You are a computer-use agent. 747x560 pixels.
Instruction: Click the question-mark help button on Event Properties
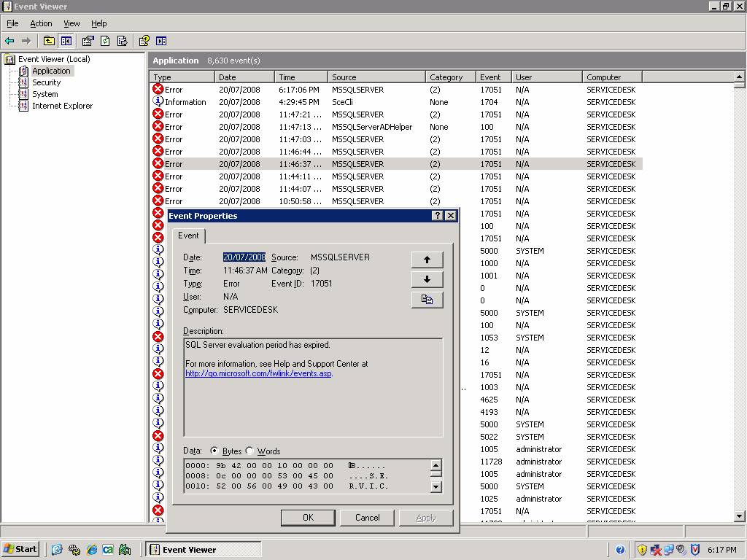tap(438, 216)
